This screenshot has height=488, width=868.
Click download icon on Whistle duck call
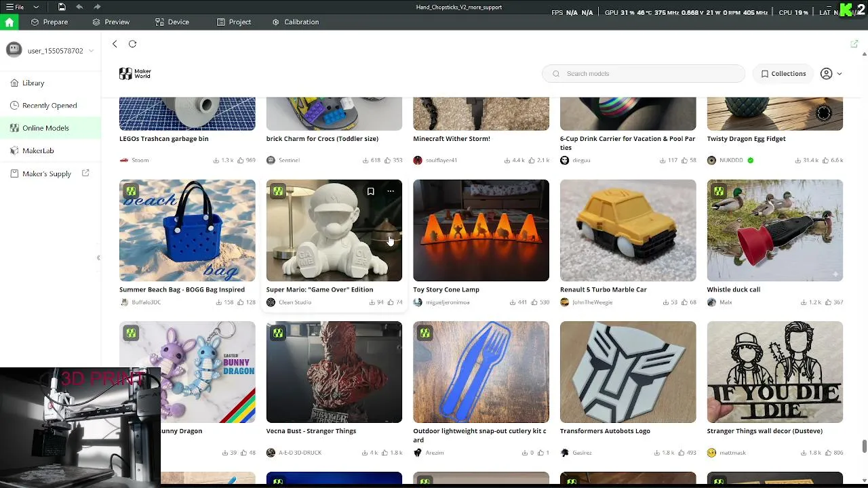(804, 302)
